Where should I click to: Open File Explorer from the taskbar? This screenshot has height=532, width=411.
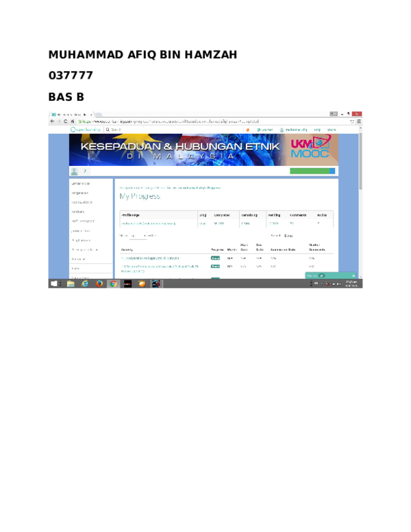pyautogui.click(x=71, y=283)
